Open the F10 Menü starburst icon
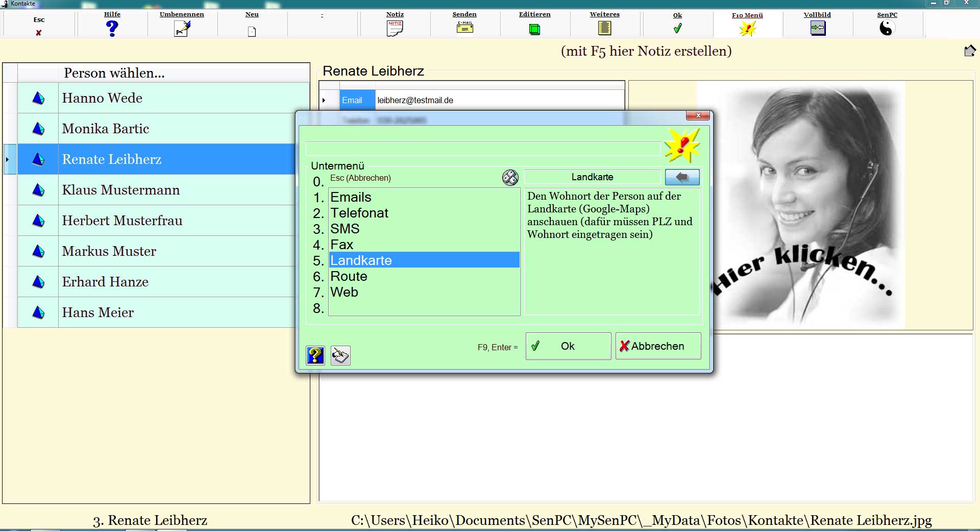The height and width of the screenshot is (531, 980). click(747, 29)
